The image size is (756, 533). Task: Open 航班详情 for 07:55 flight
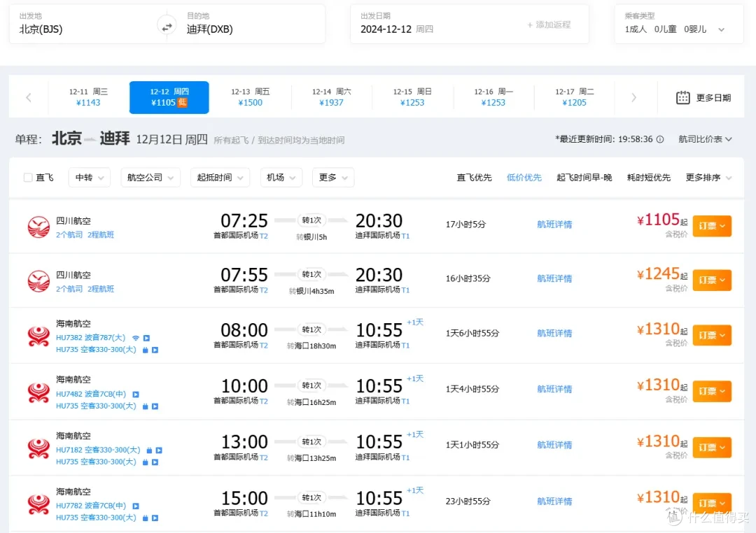554,278
